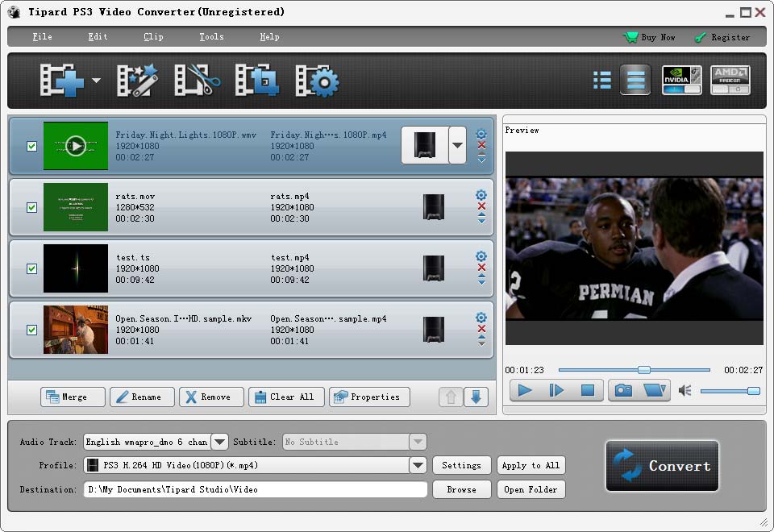The height and width of the screenshot is (532, 774).
Task: Open the Clip menu
Action: point(153,36)
